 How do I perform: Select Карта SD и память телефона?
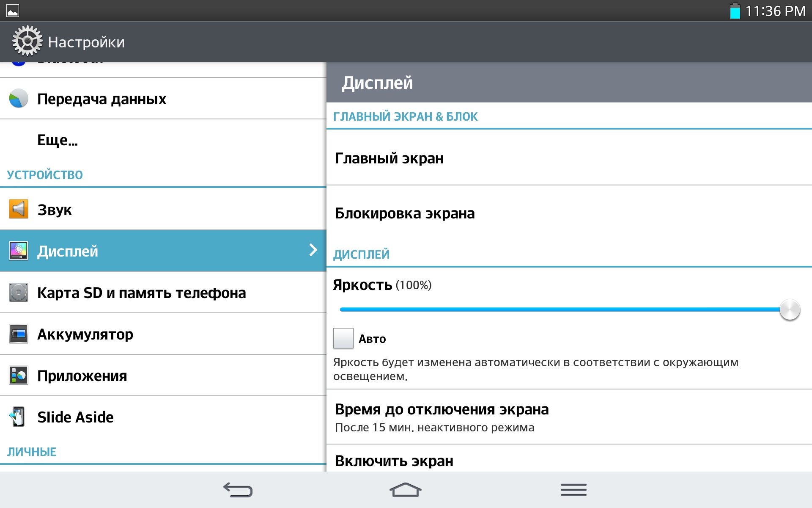tap(141, 293)
